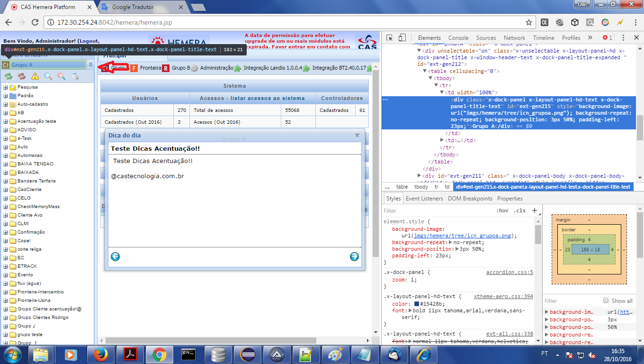Open the Event Listeners tab
Screen dimensions: 644x364
[424, 199]
